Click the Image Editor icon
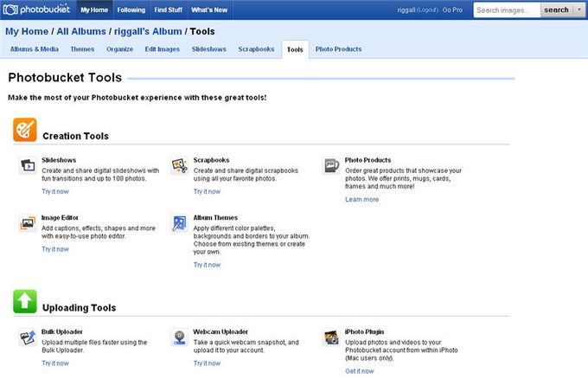588x379 pixels. [28, 223]
